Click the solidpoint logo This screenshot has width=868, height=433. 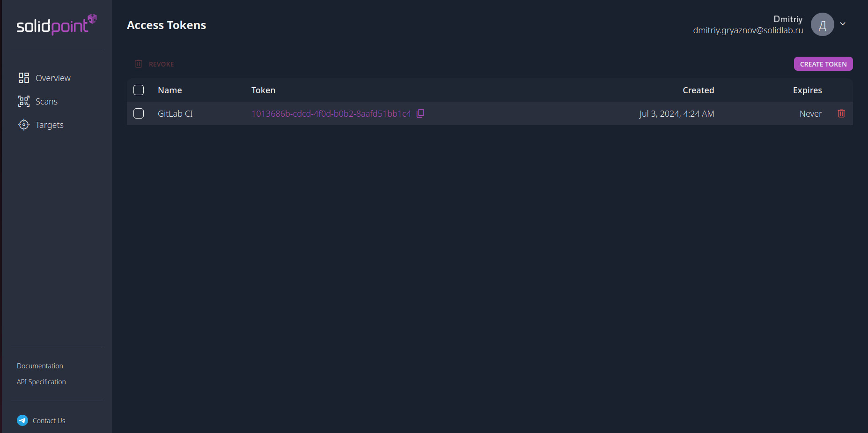(56, 25)
